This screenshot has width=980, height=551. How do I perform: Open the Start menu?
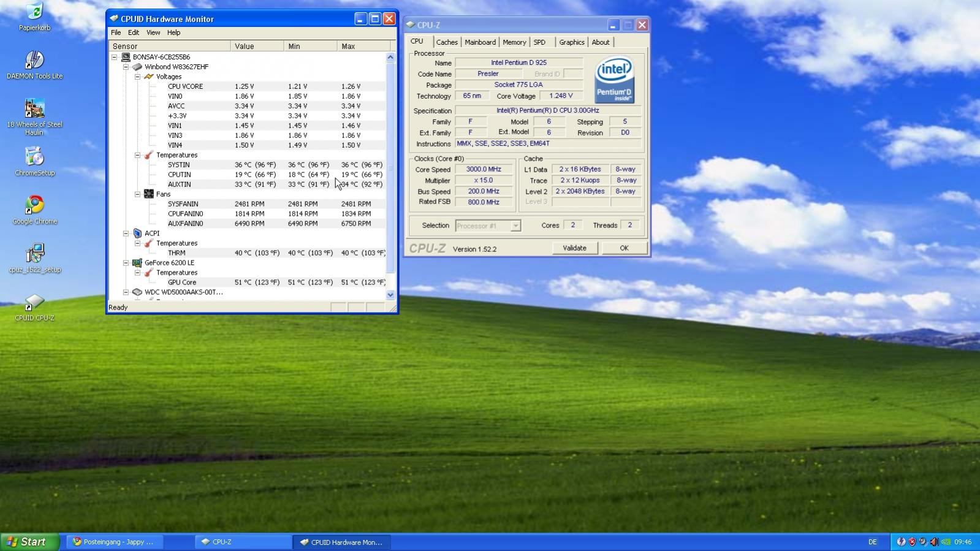point(29,542)
